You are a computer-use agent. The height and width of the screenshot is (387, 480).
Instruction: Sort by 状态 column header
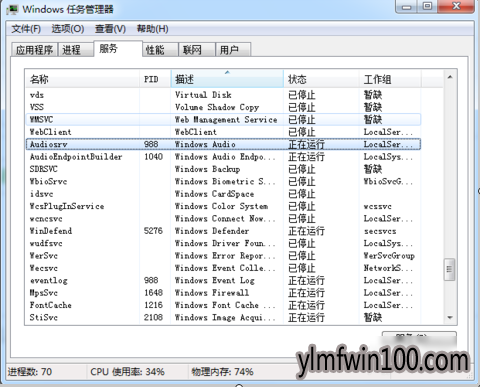[x=321, y=79]
